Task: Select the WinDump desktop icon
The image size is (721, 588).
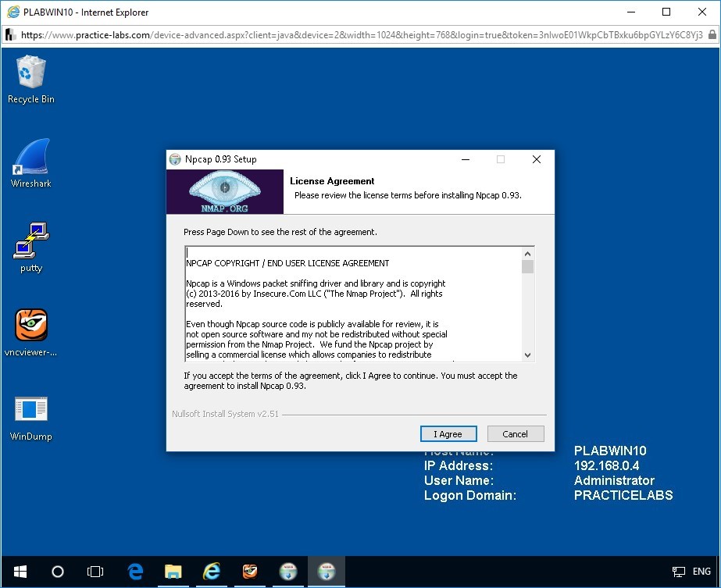Action: coord(30,418)
